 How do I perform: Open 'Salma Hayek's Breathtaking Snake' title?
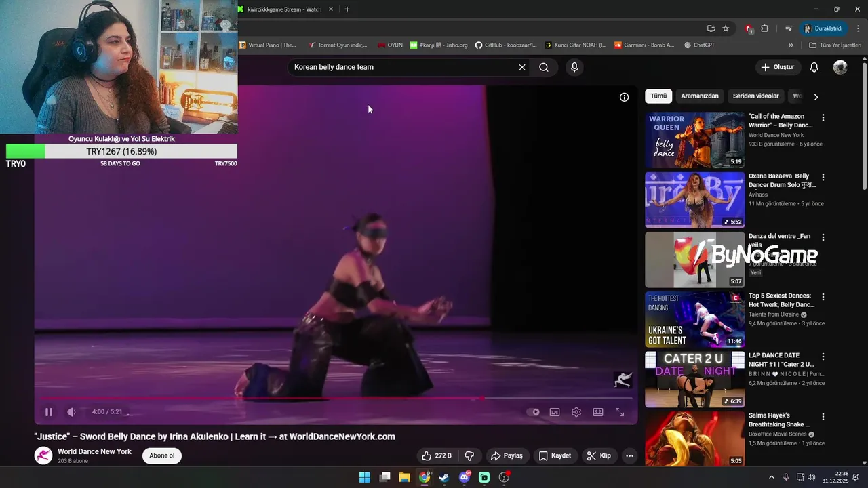point(779,420)
